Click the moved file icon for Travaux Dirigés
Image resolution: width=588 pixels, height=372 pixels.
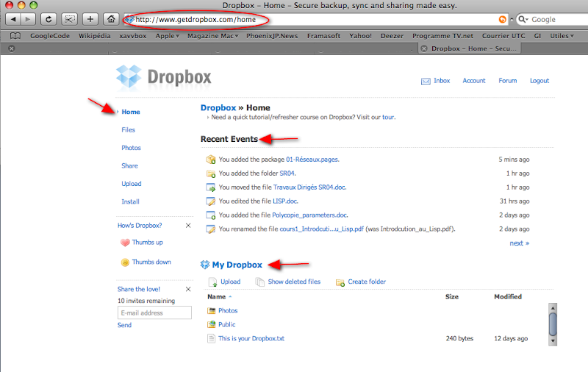coord(211,187)
